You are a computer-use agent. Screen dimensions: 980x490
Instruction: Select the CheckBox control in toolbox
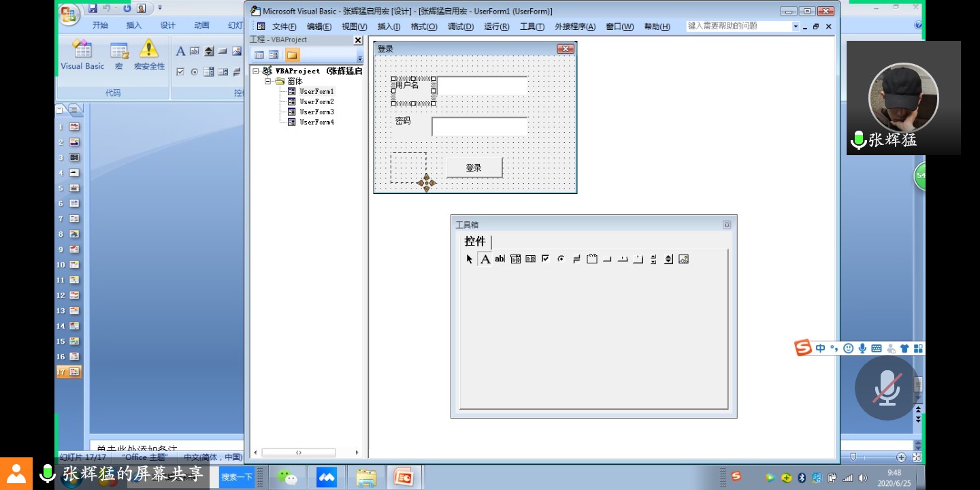(546, 259)
